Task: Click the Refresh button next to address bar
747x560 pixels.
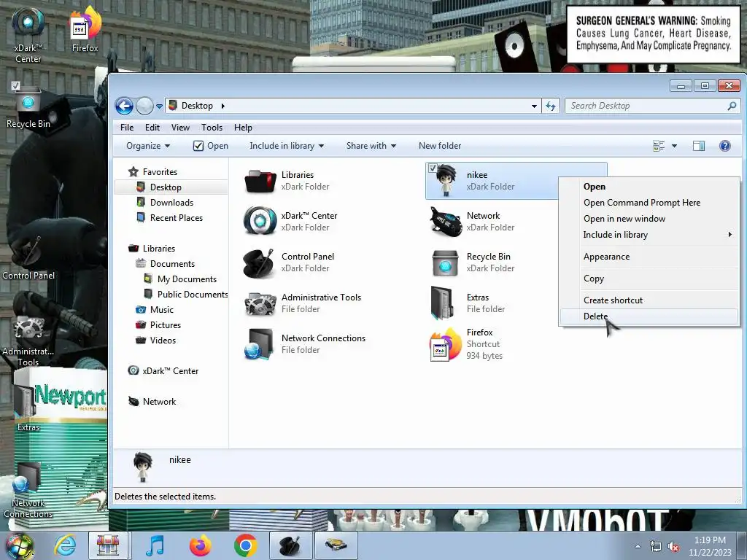Action: [551, 106]
